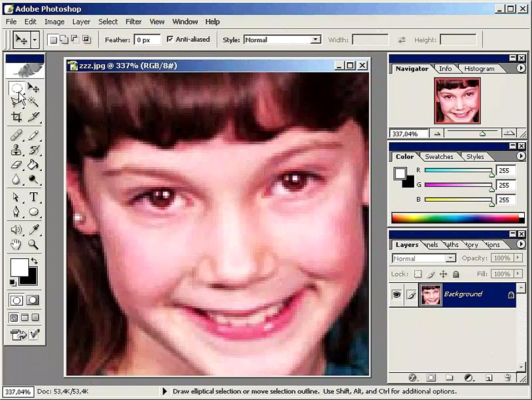Switch to Standard edit mode
Screen dimensions: 532x400
click(x=16, y=300)
